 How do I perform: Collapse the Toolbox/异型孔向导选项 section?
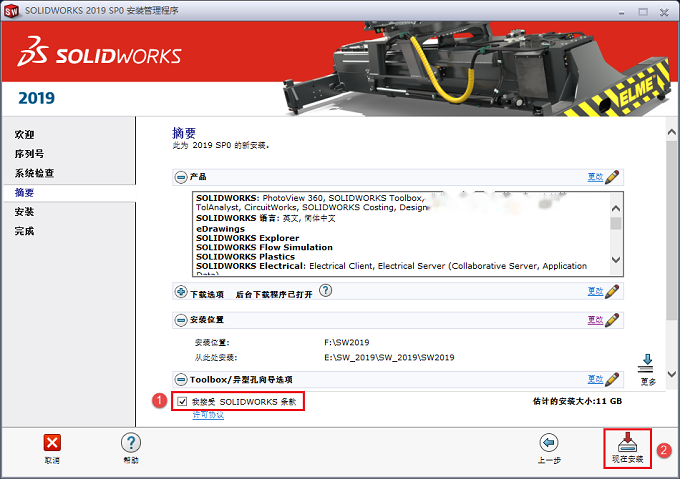pos(181,380)
